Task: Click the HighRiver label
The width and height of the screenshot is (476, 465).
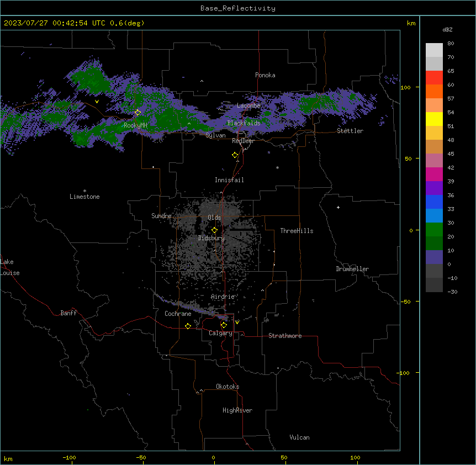Action: point(237,410)
